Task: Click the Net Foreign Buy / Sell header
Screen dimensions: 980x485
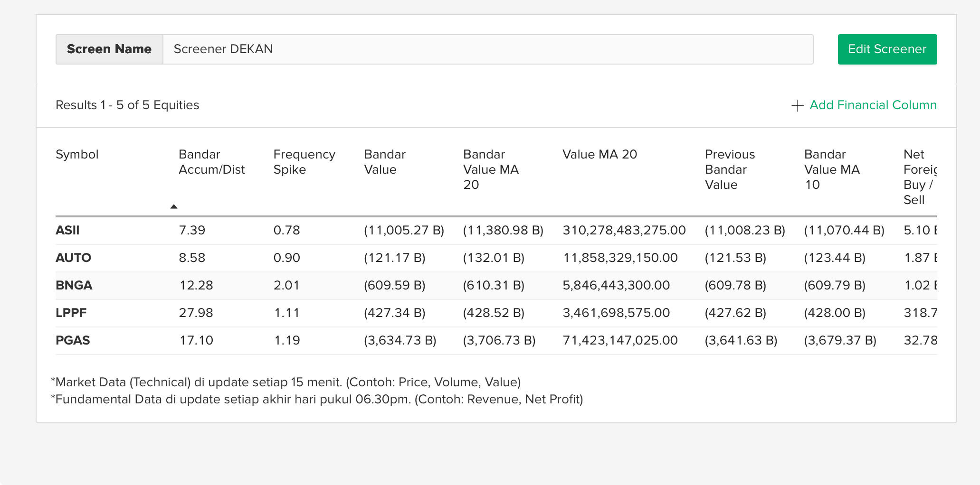Action: coord(919,177)
